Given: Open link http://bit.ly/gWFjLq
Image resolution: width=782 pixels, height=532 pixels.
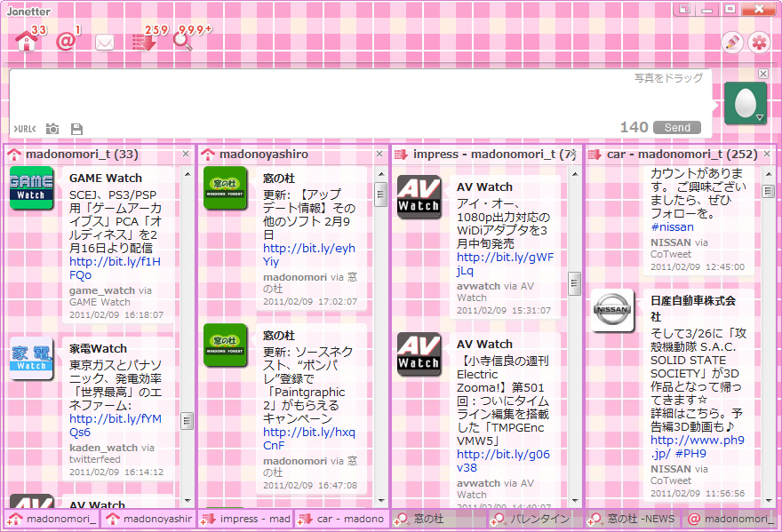Looking at the screenshot, I should pos(506,264).
